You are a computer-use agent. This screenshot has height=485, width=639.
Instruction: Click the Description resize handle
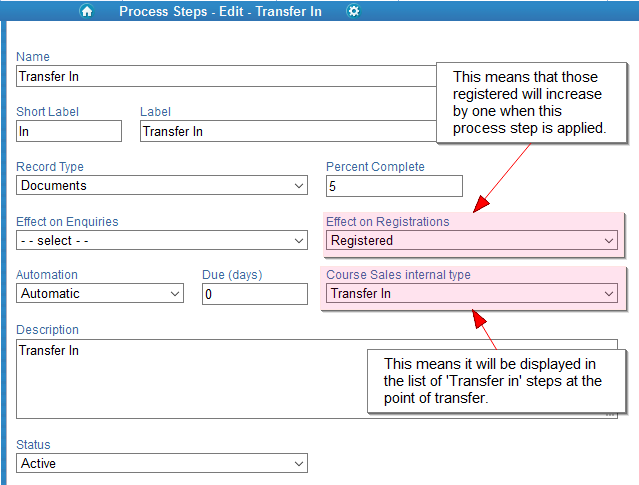[x=610, y=414]
